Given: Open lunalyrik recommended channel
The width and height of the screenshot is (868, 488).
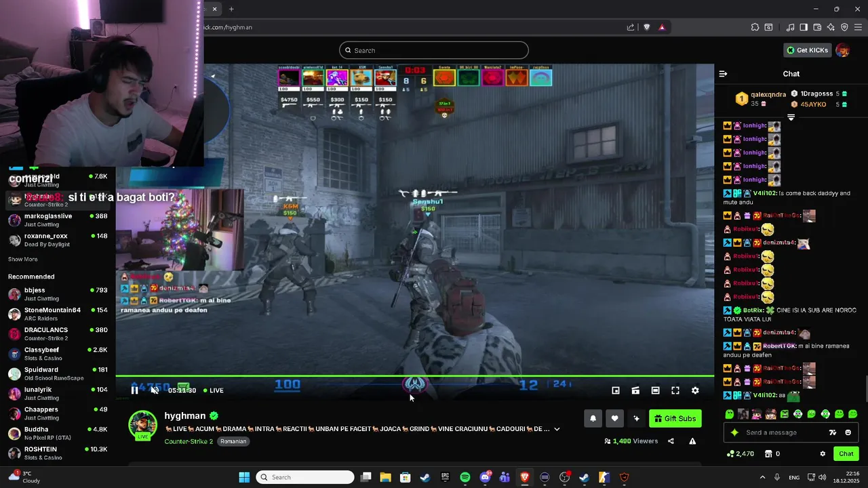Looking at the screenshot, I should click(x=58, y=393).
